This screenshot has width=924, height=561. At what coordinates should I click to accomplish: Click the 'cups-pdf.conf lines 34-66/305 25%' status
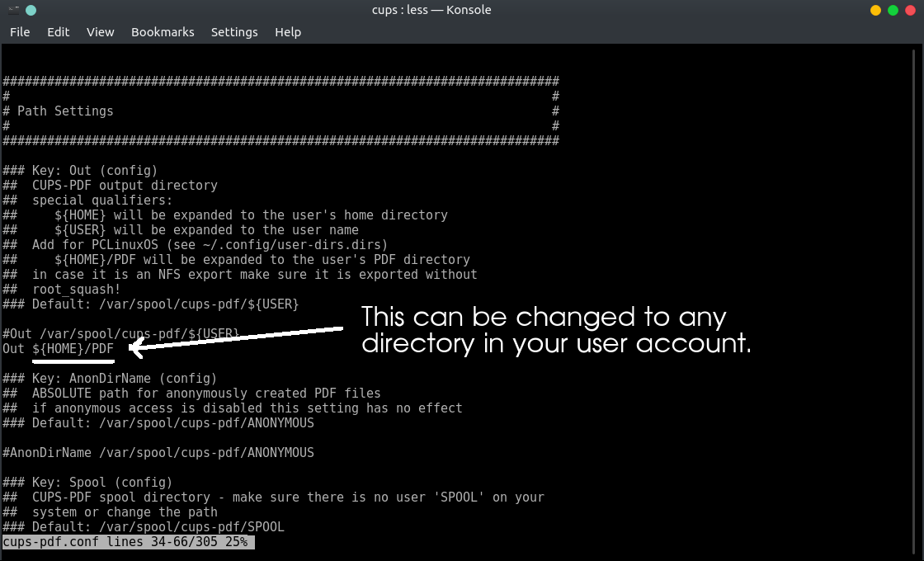click(129, 541)
